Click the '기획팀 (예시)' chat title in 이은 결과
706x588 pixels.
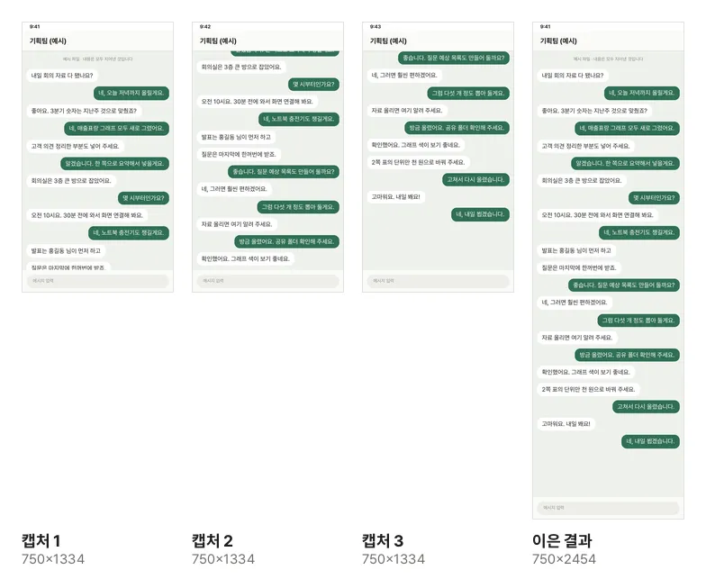point(558,41)
